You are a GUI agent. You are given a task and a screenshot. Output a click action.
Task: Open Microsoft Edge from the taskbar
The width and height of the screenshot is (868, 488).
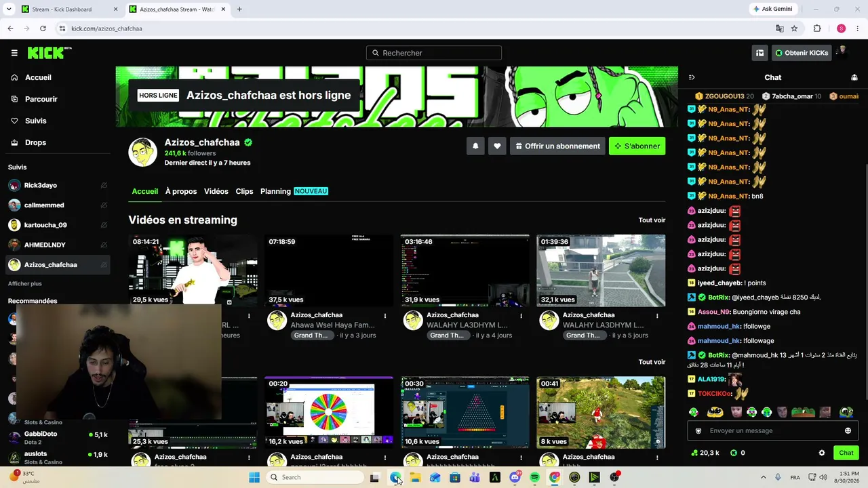click(395, 477)
